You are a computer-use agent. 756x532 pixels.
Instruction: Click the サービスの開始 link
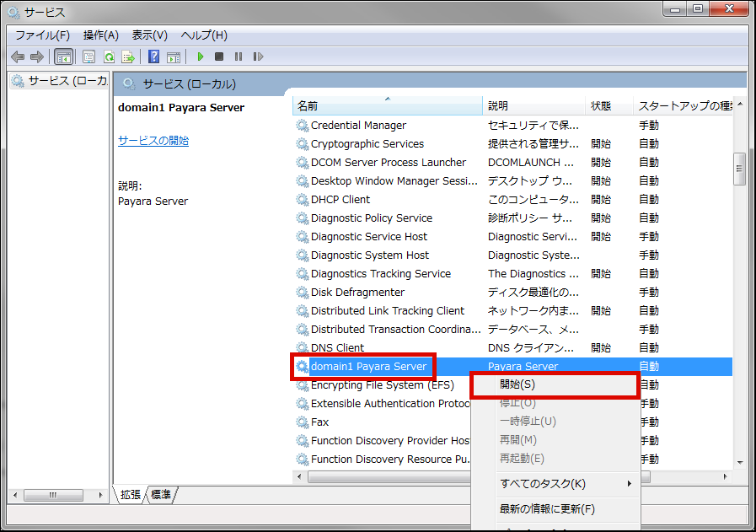click(153, 141)
